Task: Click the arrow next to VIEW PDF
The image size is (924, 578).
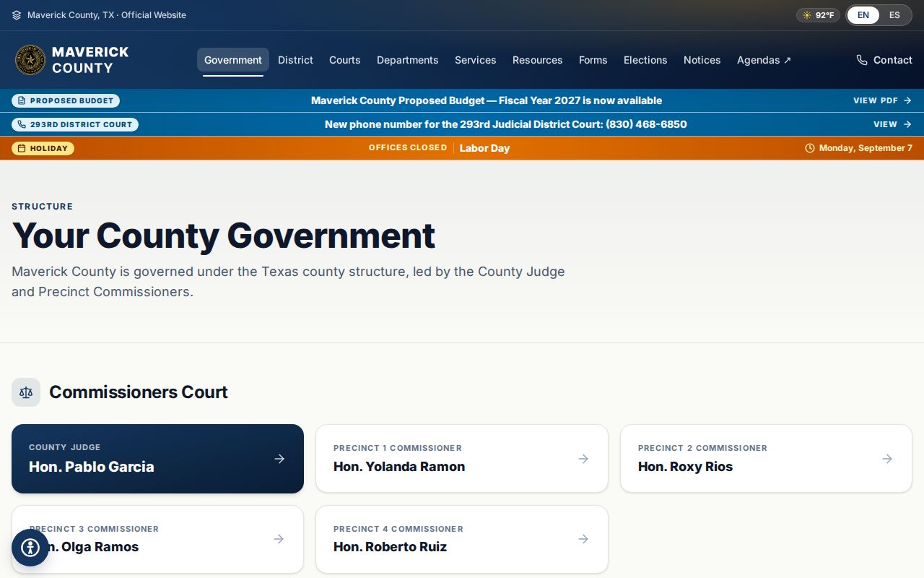Action: pyautogui.click(x=907, y=100)
